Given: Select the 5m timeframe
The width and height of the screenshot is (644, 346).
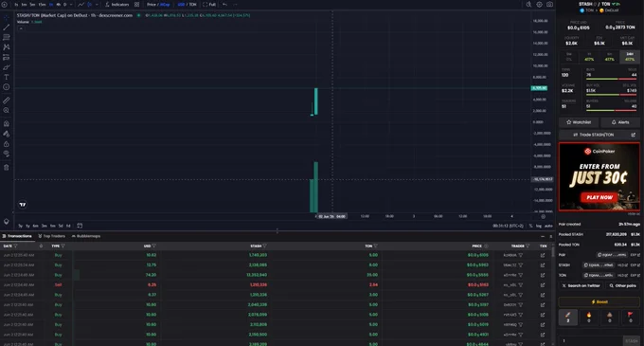Looking at the screenshot, I should click(32, 5).
